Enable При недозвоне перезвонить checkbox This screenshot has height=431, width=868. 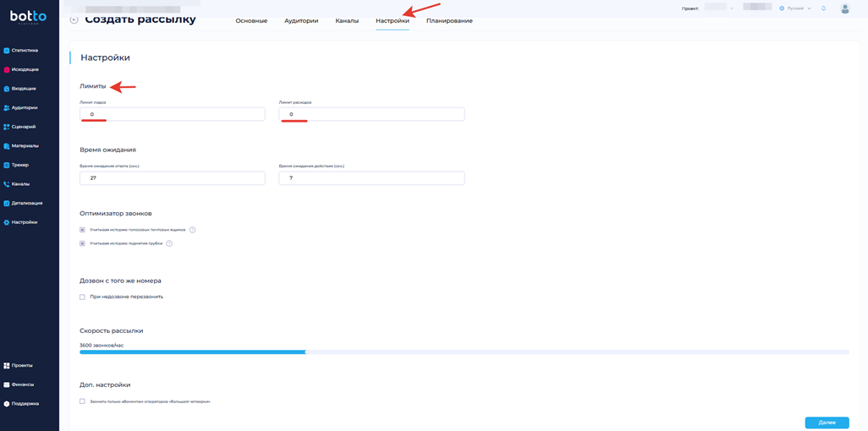82,297
